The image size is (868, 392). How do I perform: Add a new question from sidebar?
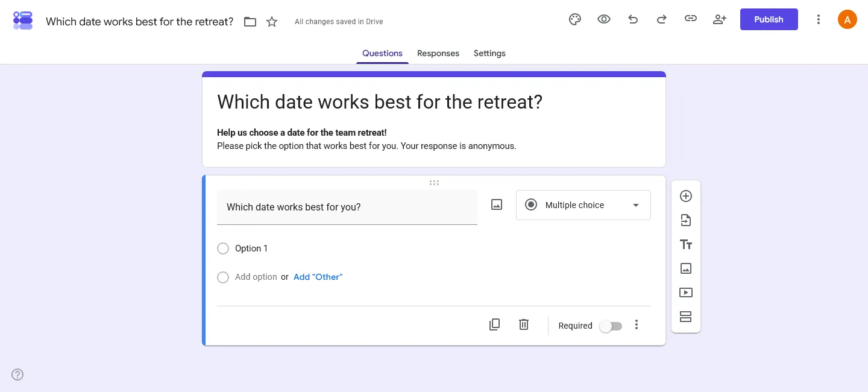coord(686,196)
